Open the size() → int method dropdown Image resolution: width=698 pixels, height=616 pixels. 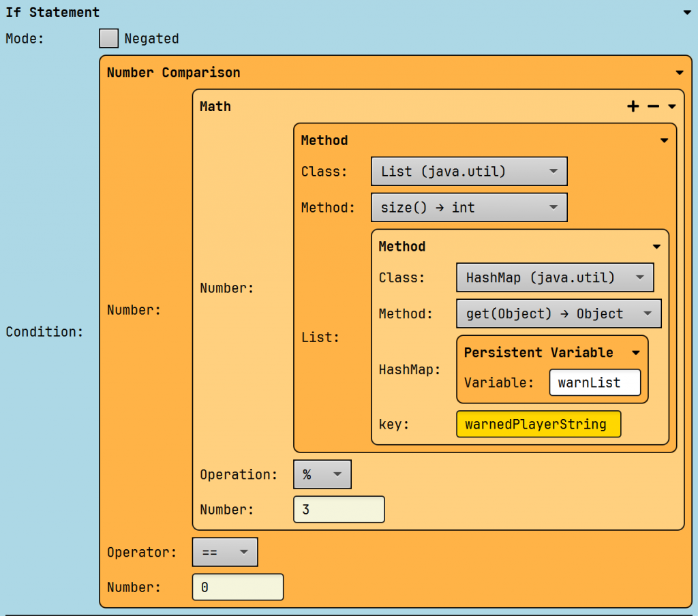click(x=469, y=208)
